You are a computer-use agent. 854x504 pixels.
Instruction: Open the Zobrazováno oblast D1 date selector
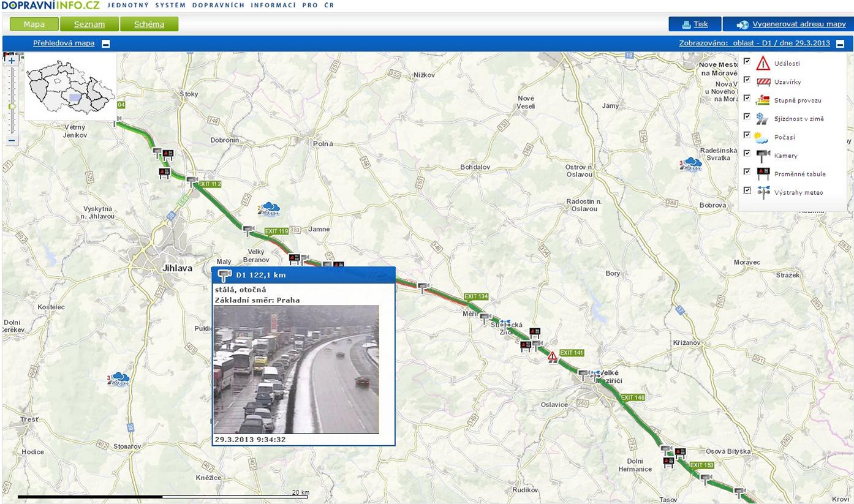point(754,43)
